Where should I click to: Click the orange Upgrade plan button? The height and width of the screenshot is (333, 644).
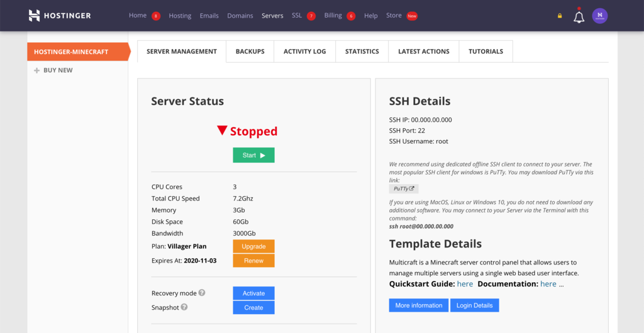pyautogui.click(x=253, y=246)
